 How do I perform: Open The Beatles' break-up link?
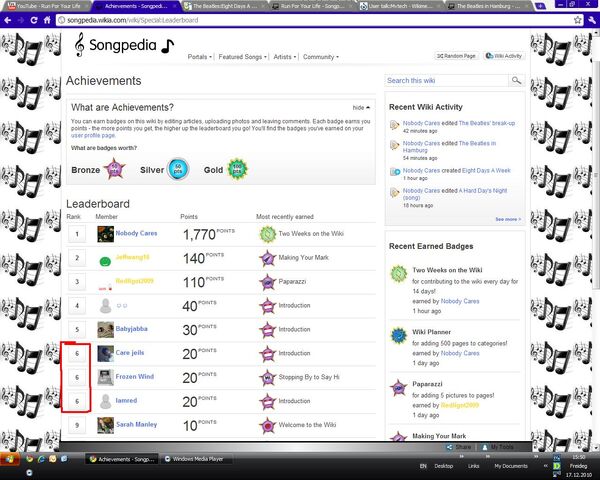click(x=487, y=123)
